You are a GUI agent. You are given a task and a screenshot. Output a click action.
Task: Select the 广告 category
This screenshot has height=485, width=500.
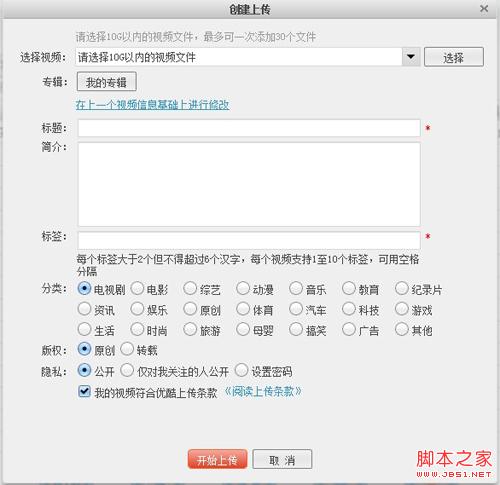(349, 330)
